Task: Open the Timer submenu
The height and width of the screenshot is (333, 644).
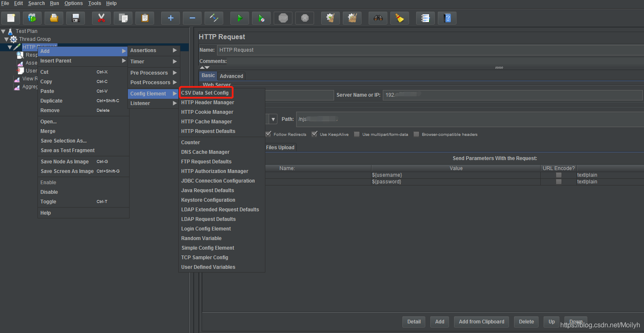Action: [x=153, y=62]
